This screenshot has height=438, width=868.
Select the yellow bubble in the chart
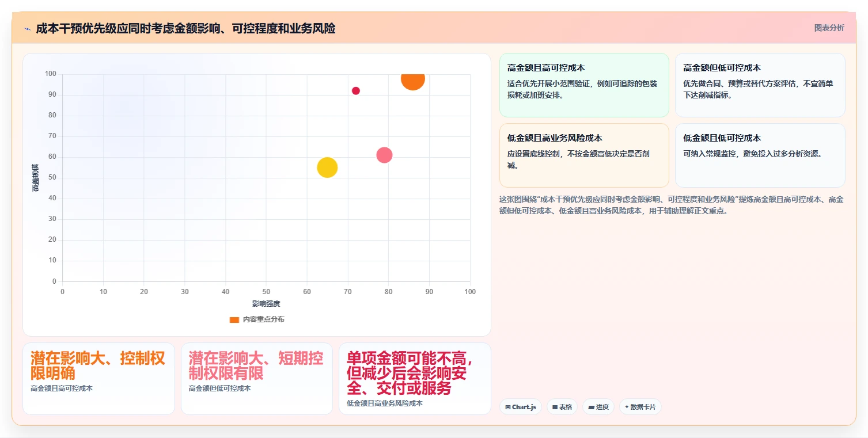(x=327, y=167)
